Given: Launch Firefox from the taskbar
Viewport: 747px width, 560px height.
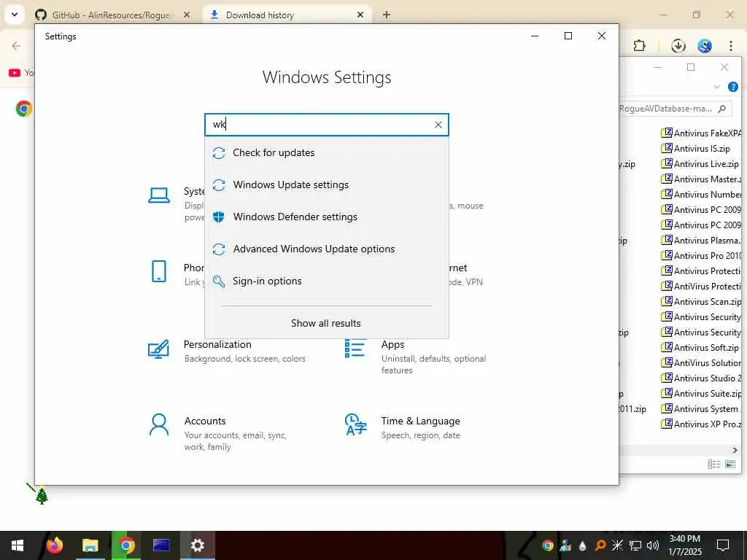Looking at the screenshot, I should pos(54,545).
